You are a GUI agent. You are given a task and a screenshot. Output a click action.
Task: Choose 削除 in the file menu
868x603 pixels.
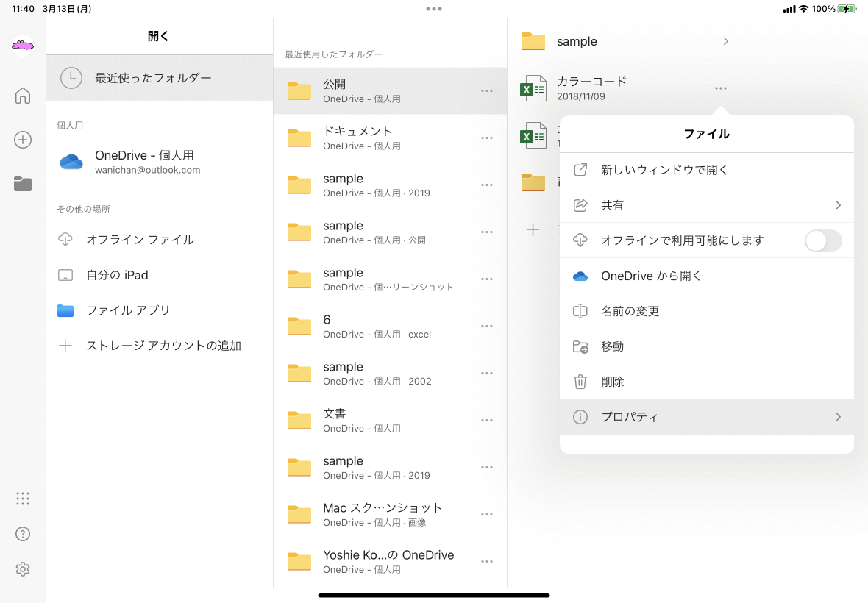click(x=613, y=382)
